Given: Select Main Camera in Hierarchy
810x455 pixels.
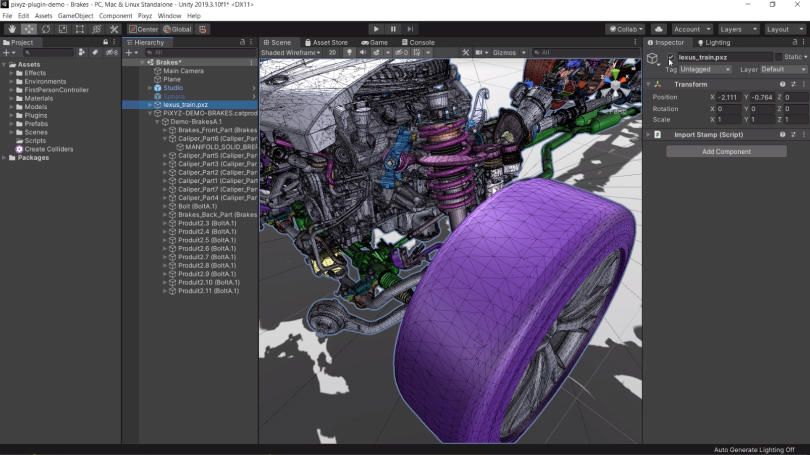Looking at the screenshot, I should click(184, 71).
